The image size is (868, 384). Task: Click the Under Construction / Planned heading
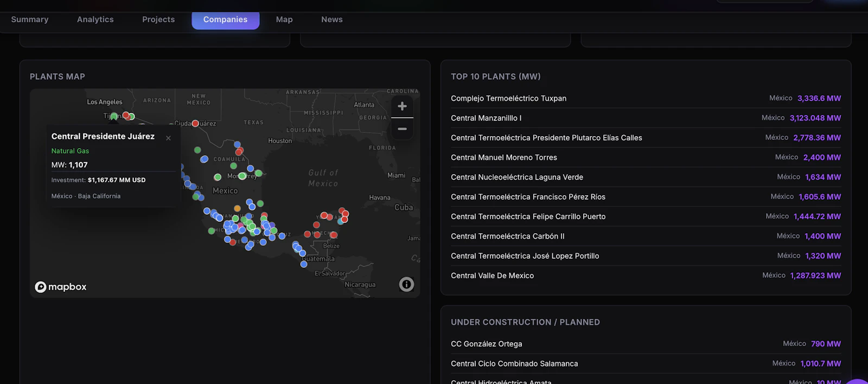point(525,322)
